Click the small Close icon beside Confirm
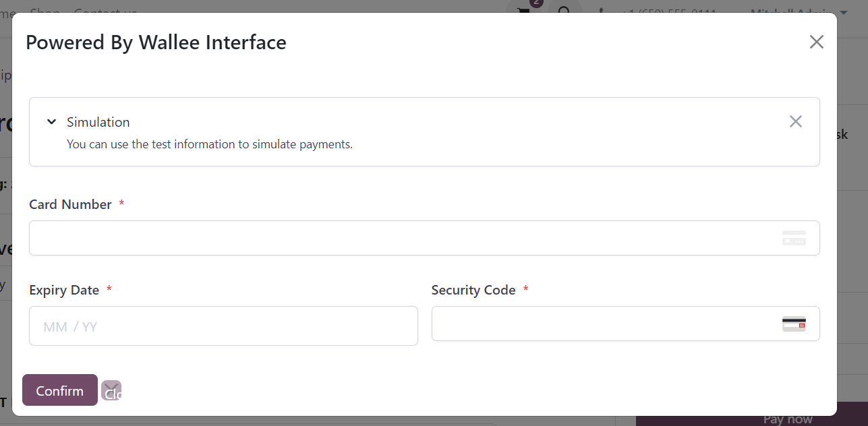The image size is (868, 426). [111, 391]
